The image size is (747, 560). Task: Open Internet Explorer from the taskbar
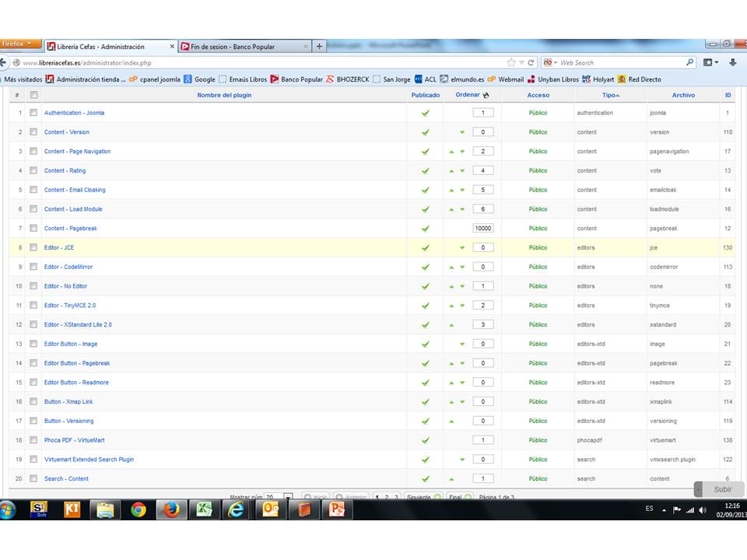pos(236,510)
